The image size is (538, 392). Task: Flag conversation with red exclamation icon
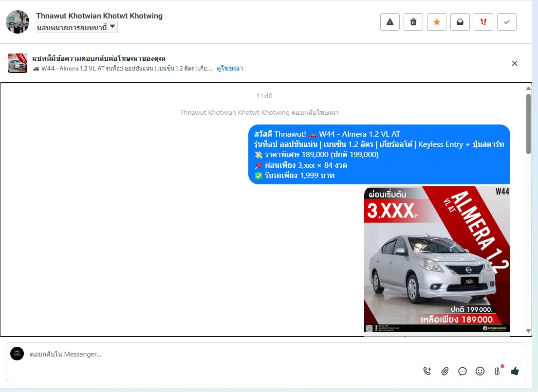483,22
